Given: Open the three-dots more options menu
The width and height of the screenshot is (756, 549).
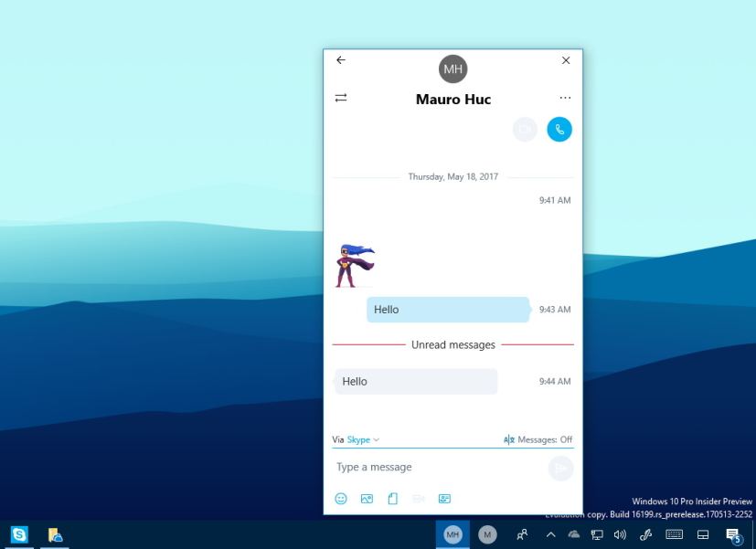Looking at the screenshot, I should [565, 98].
